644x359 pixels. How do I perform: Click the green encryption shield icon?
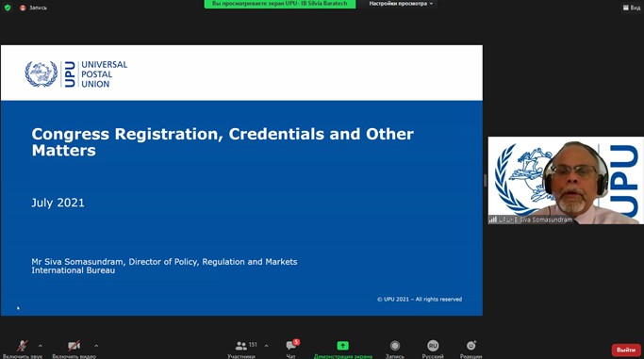8,8
